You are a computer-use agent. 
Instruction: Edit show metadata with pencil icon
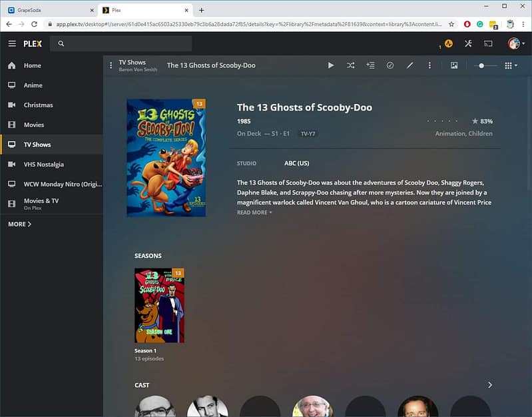(410, 65)
